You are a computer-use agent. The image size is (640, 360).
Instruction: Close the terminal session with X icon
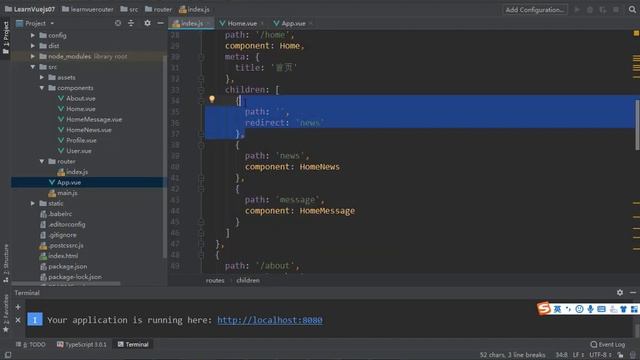pos(18,320)
